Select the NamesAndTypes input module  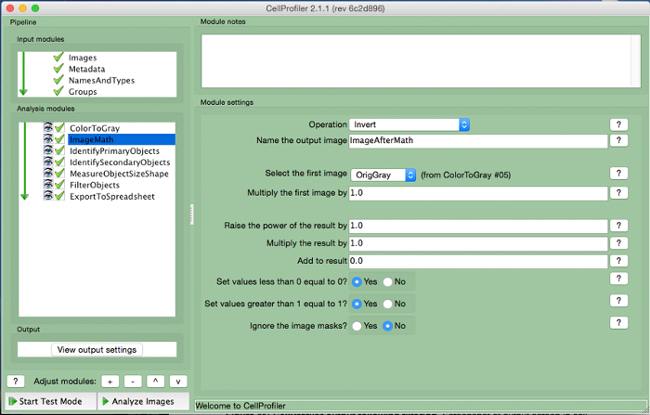tap(101, 80)
